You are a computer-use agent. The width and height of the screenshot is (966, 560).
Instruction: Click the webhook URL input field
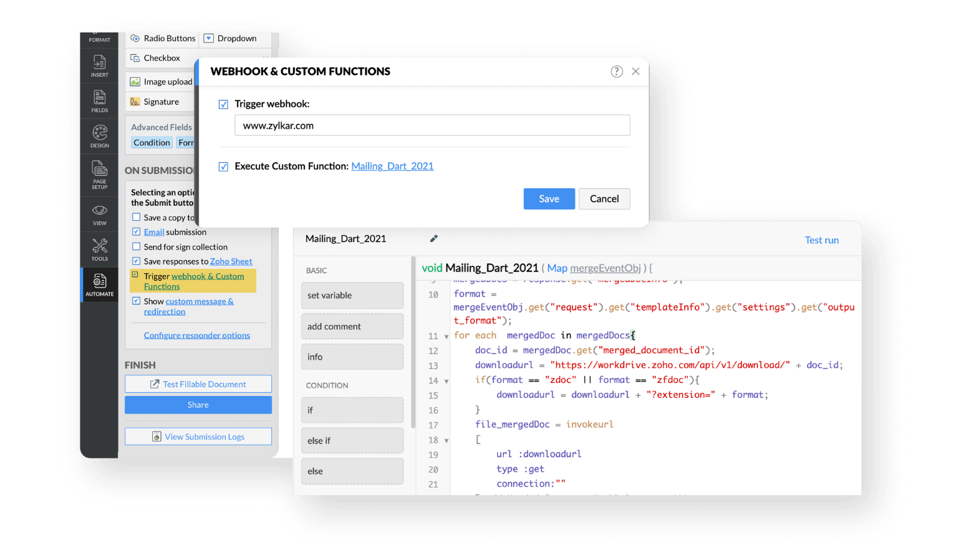432,125
